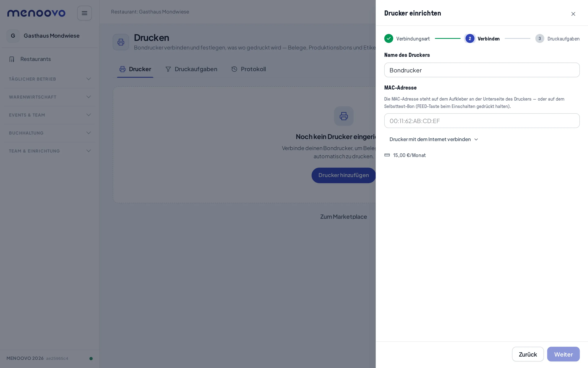The height and width of the screenshot is (368, 588).
Task: Click the large printer icon in empty state
Action: pos(344,116)
